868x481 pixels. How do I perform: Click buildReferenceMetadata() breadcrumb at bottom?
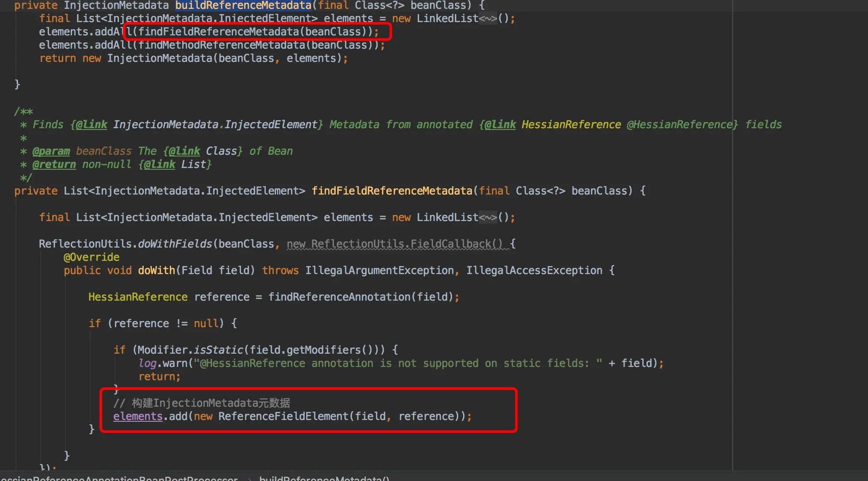[324, 478]
